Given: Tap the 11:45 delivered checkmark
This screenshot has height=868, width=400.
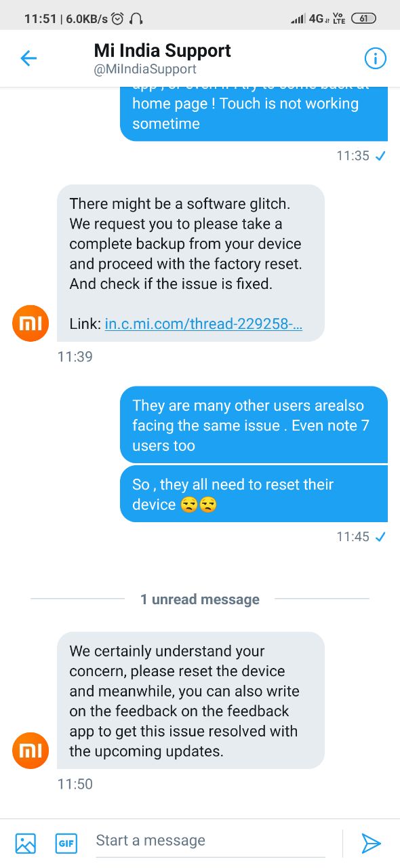Looking at the screenshot, I should coord(380,537).
